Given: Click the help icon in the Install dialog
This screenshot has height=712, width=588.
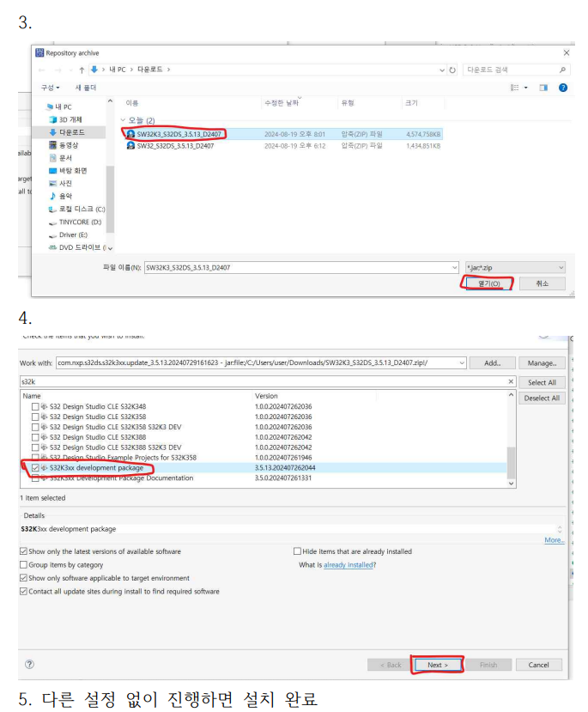Looking at the screenshot, I should pyautogui.click(x=29, y=664).
